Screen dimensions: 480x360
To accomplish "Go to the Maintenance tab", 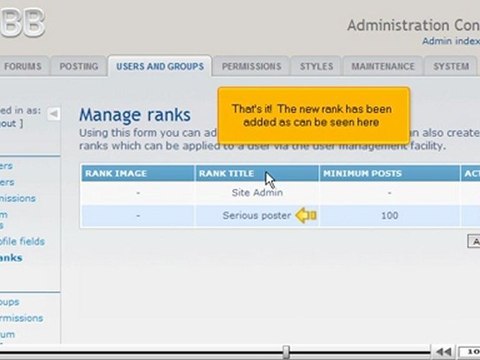I will click(x=383, y=66).
